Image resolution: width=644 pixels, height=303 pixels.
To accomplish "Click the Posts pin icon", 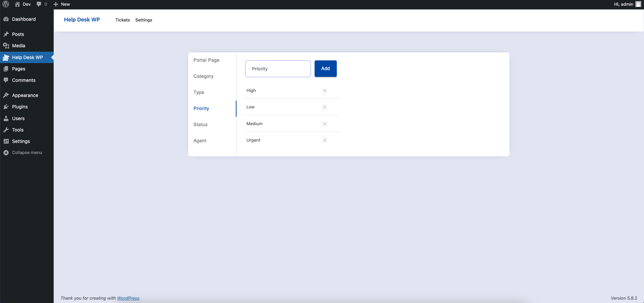I will (6, 34).
